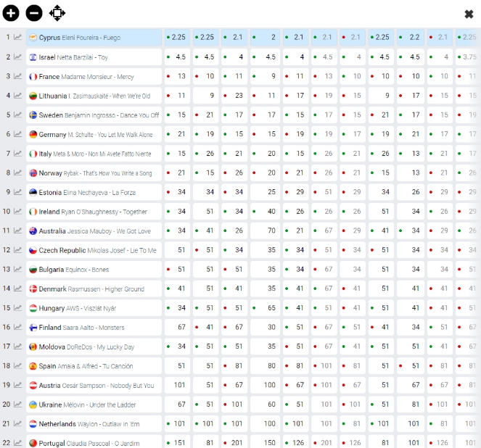This screenshot has width=481, height=448.
Task: Open the odds chart icon for Sweden
Action: click(18, 115)
